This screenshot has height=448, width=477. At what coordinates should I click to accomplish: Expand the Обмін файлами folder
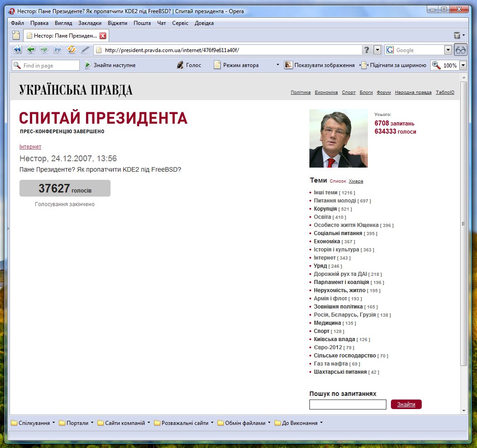[244, 423]
